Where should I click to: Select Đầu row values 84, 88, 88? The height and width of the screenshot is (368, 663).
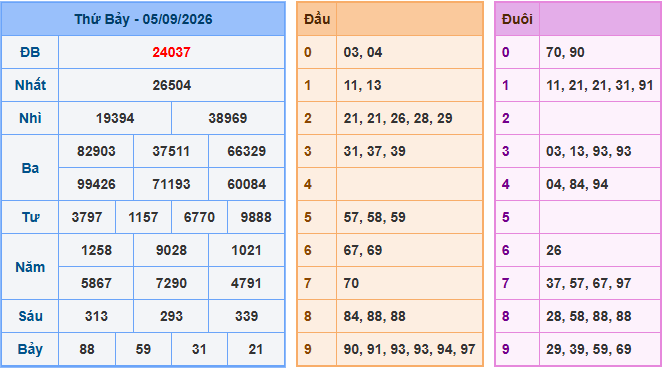click(375, 316)
